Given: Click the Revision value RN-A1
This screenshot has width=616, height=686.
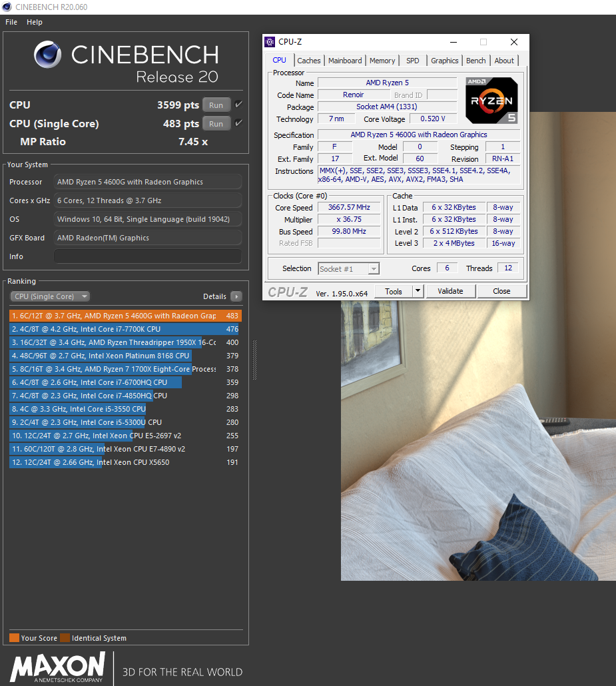Looking at the screenshot, I should 503,159.
